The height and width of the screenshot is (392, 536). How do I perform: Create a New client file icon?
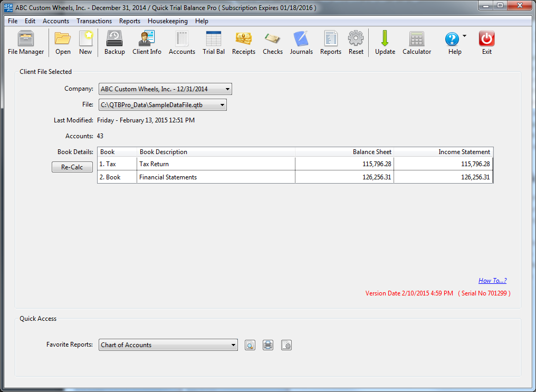click(x=85, y=42)
